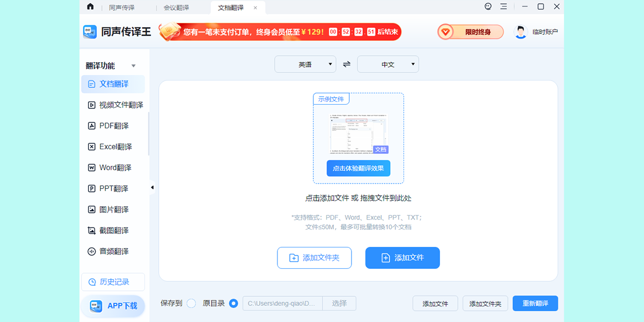Open 视频文件翻译 in the sidebar

(x=115, y=105)
